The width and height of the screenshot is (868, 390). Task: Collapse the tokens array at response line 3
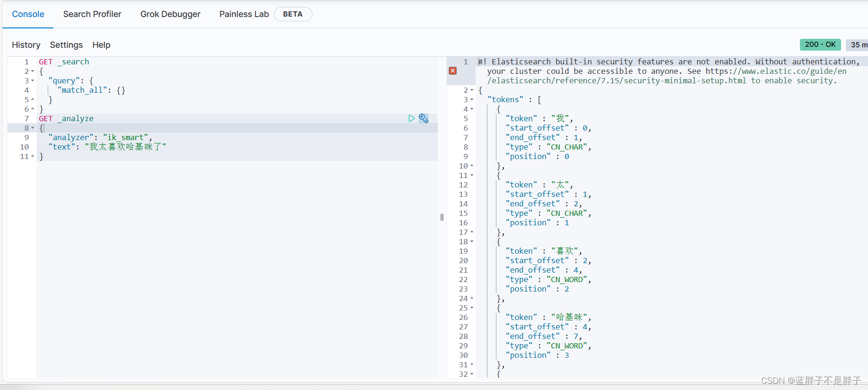pos(472,99)
